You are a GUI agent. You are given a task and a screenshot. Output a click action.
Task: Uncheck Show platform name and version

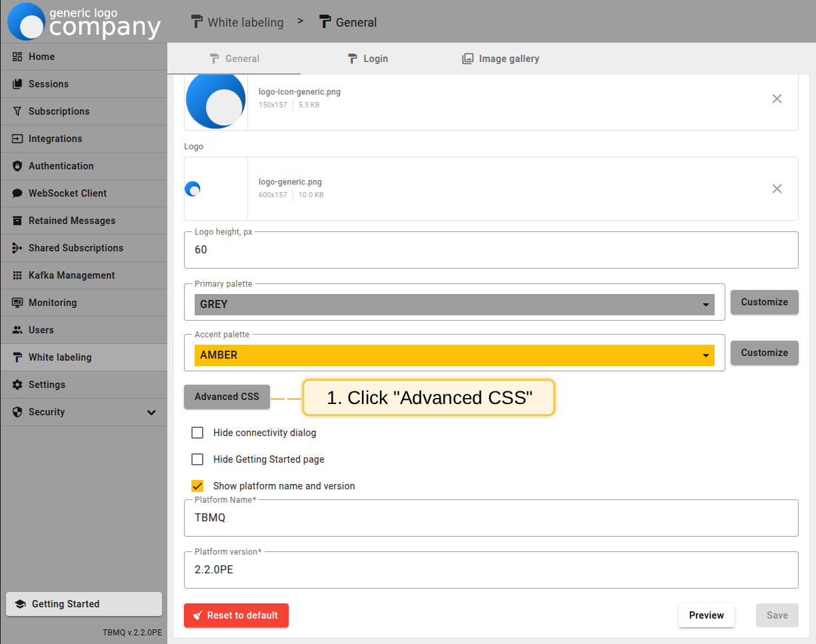(x=197, y=486)
